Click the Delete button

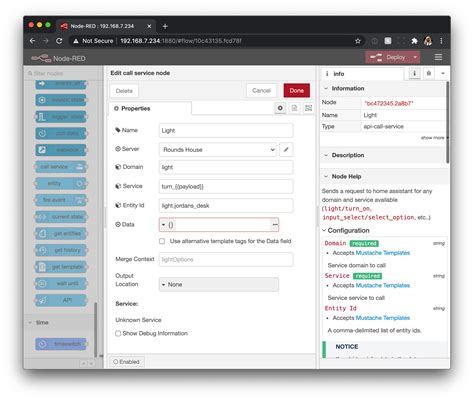tap(124, 91)
